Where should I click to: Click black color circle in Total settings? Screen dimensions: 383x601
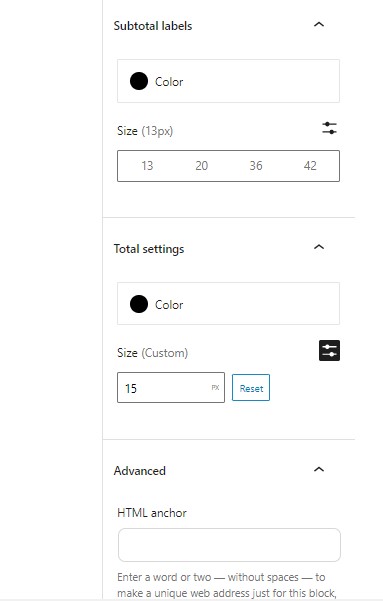[x=139, y=304]
